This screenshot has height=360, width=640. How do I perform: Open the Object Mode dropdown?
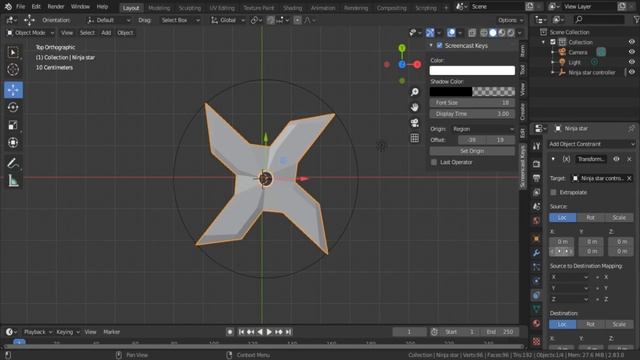(30, 33)
